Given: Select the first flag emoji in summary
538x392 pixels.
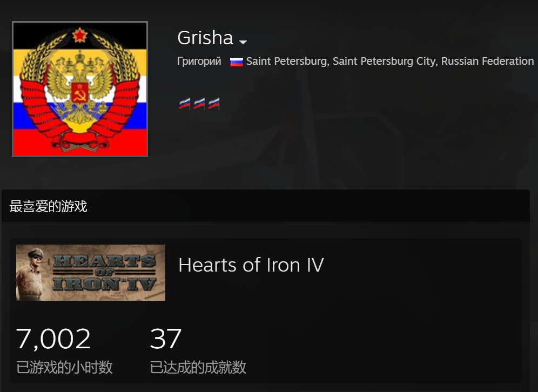Looking at the screenshot, I should pos(184,103).
